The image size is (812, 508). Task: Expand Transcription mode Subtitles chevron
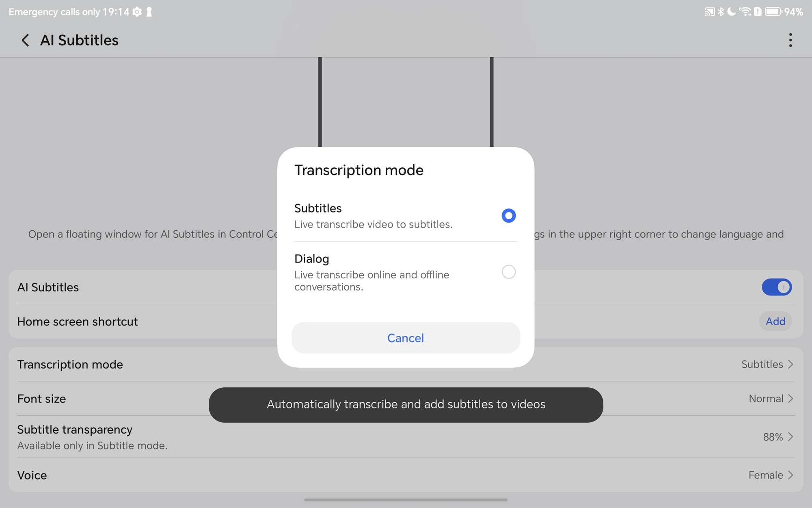[x=790, y=365]
